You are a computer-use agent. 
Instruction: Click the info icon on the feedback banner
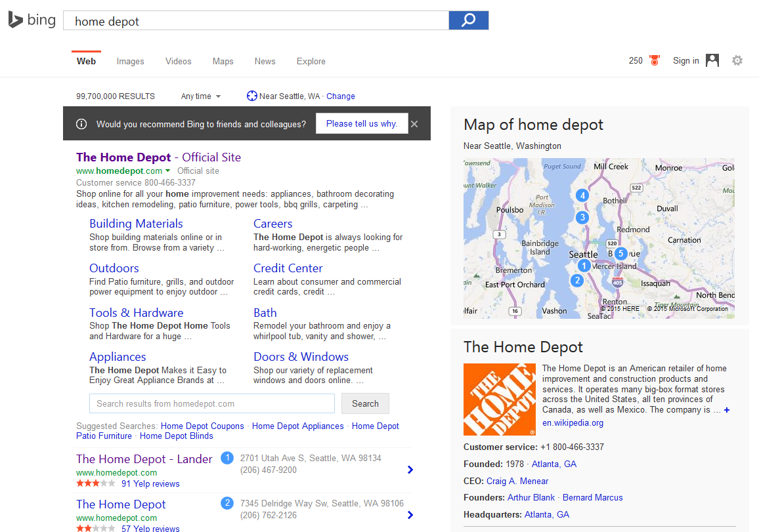[x=81, y=123]
